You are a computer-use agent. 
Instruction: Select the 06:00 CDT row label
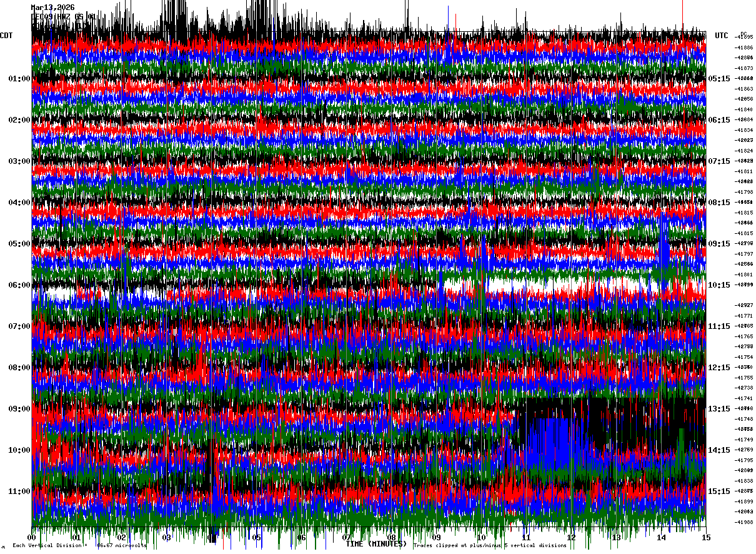[19, 285]
